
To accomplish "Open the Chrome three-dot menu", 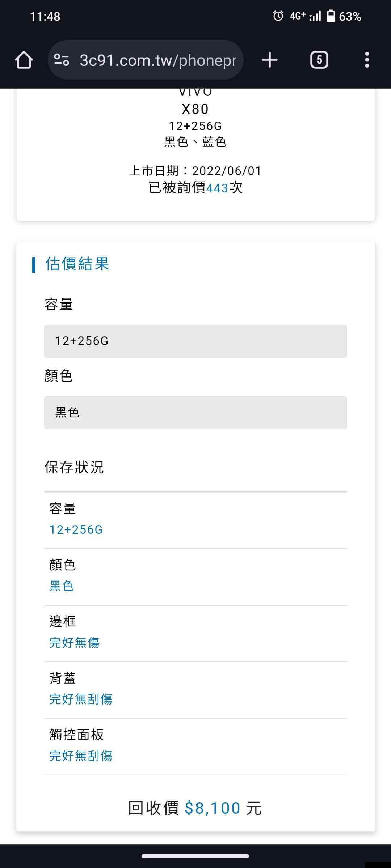I will (x=367, y=60).
